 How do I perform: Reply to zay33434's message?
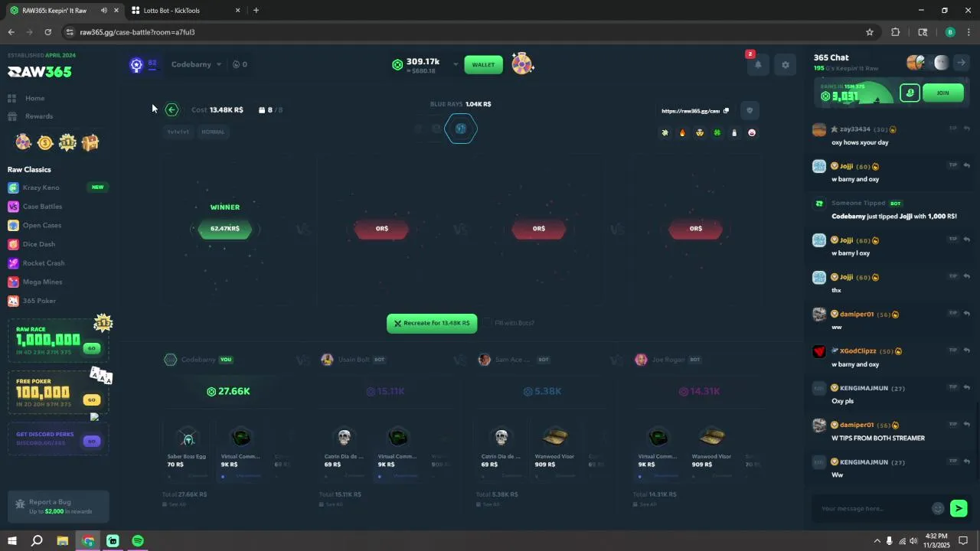click(x=967, y=129)
